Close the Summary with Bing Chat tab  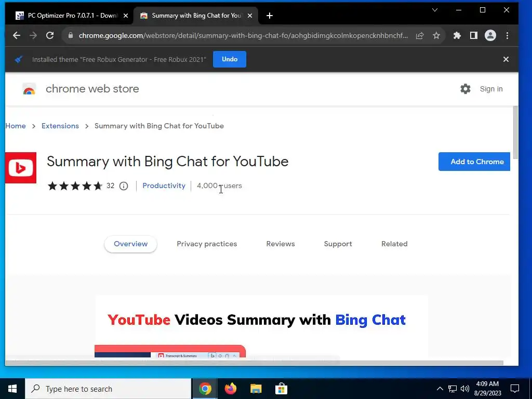[250, 16]
